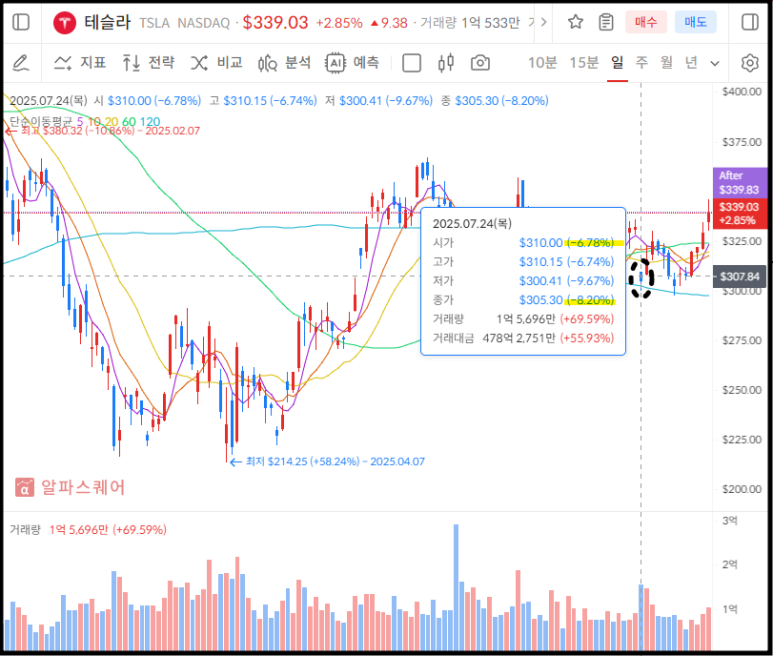Click the square layout icon
The image size is (773, 656).
point(411,63)
